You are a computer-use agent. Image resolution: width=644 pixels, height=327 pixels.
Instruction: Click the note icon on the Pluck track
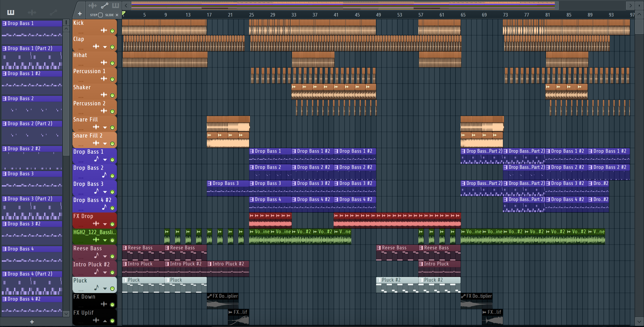(x=97, y=287)
